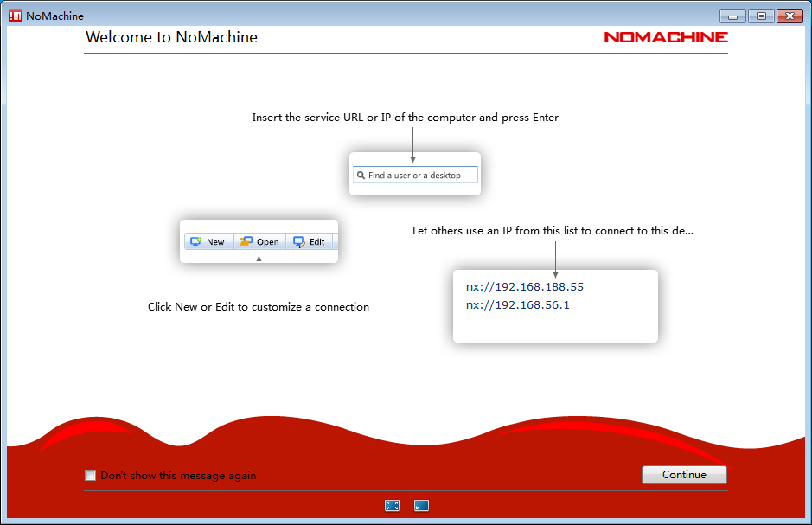
Task: Click the Insert the service URL instruction text
Action: 405,118
